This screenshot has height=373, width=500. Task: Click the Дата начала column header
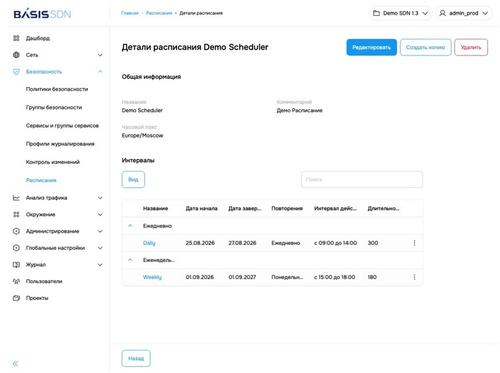tap(201, 208)
